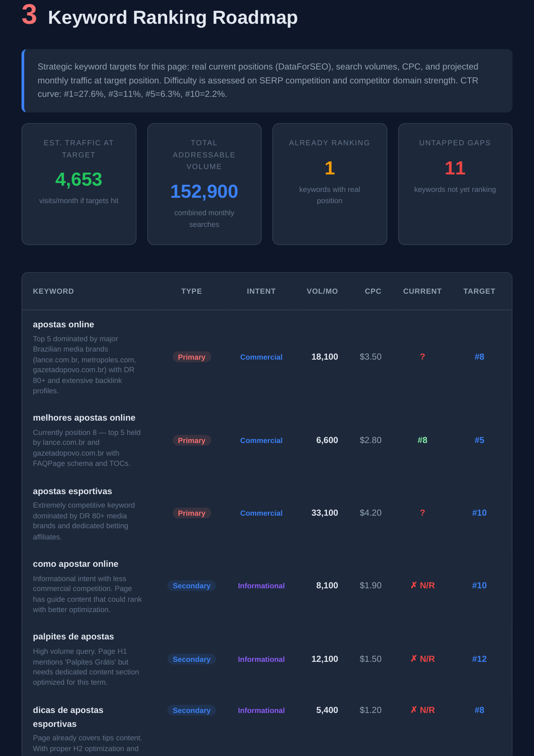Click the '?' current position for apostas online
534x756 pixels.
(422, 357)
